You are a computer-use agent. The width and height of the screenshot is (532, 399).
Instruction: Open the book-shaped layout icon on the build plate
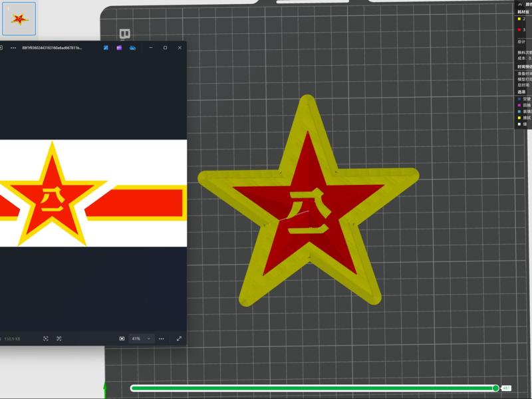125,34
